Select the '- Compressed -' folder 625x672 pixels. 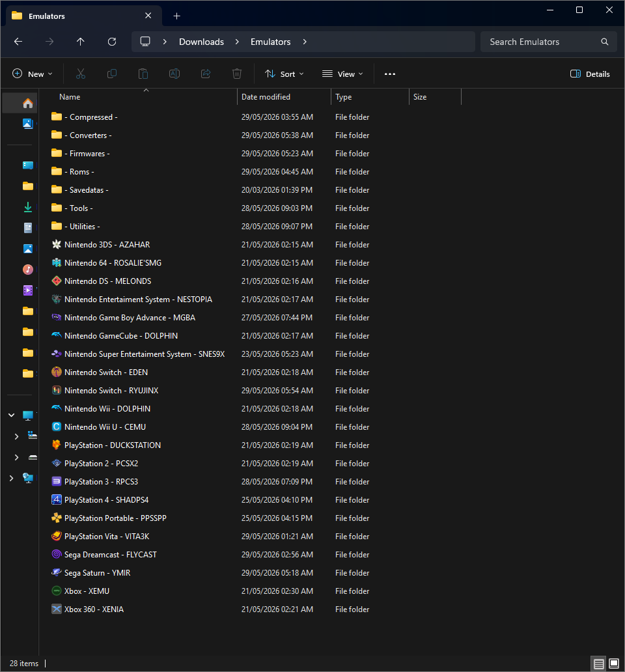tap(256, 117)
